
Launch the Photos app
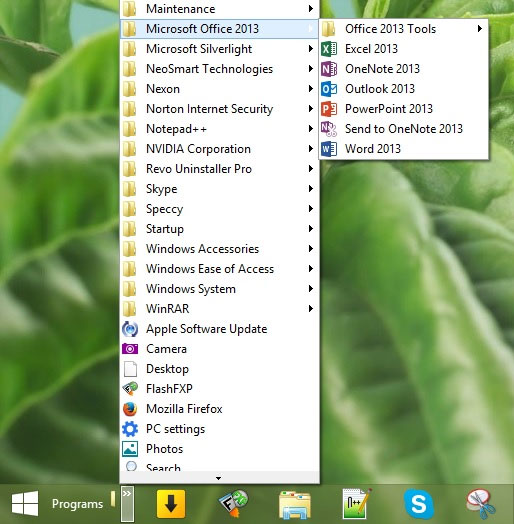coord(219,449)
